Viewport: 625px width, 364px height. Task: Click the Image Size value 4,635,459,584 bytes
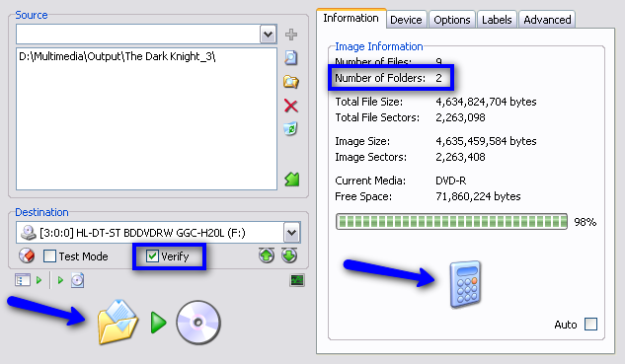click(486, 141)
